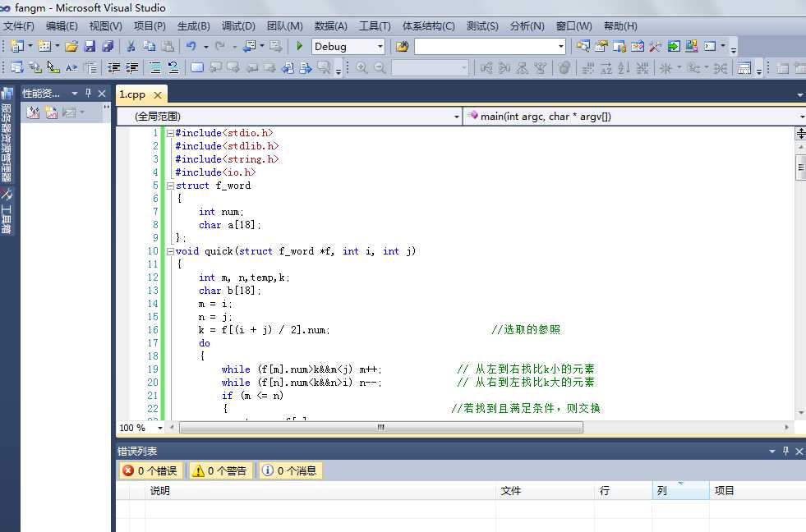Open the Command Window icon
The image size is (806, 532).
[710, 46]
